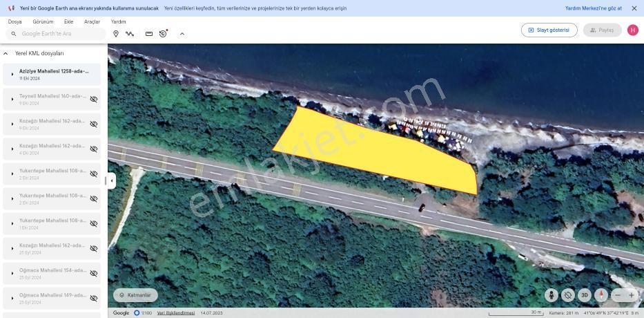Viewport: 644px width, 318px height.
Task: Open the Görünüm menu
Action: [x=43, y=22]
